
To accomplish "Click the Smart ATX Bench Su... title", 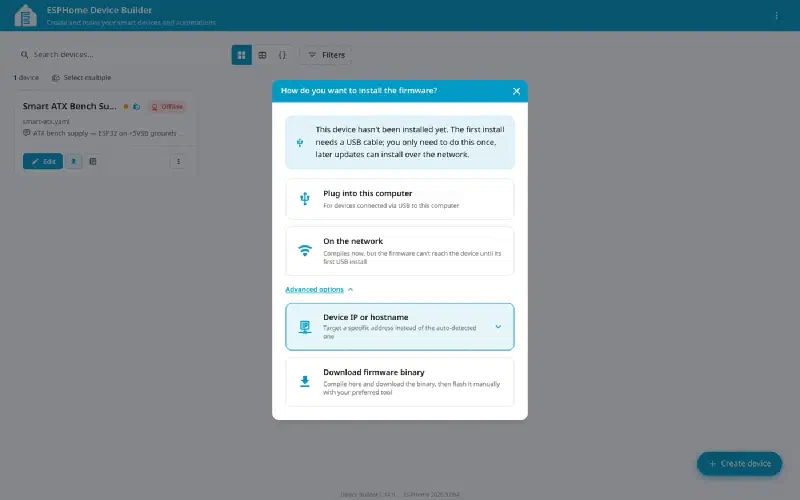I will 69,106.
